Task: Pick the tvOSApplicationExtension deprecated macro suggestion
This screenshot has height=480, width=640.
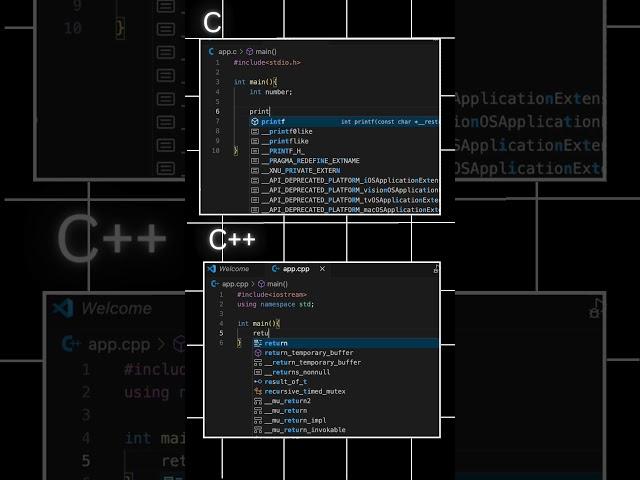Action: (x=344, y=200)
